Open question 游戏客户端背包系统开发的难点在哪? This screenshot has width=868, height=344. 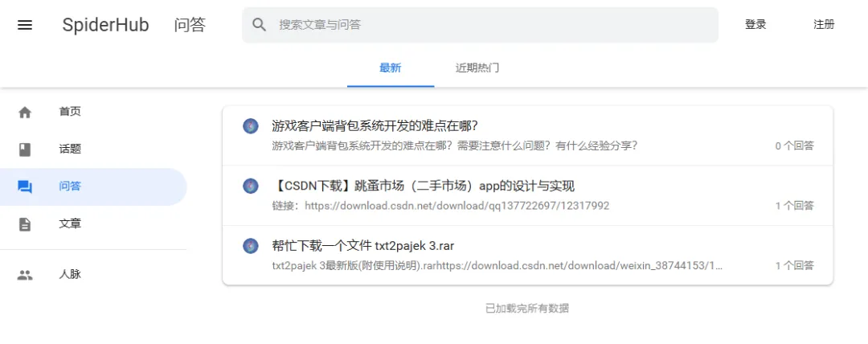coord(375,125)
